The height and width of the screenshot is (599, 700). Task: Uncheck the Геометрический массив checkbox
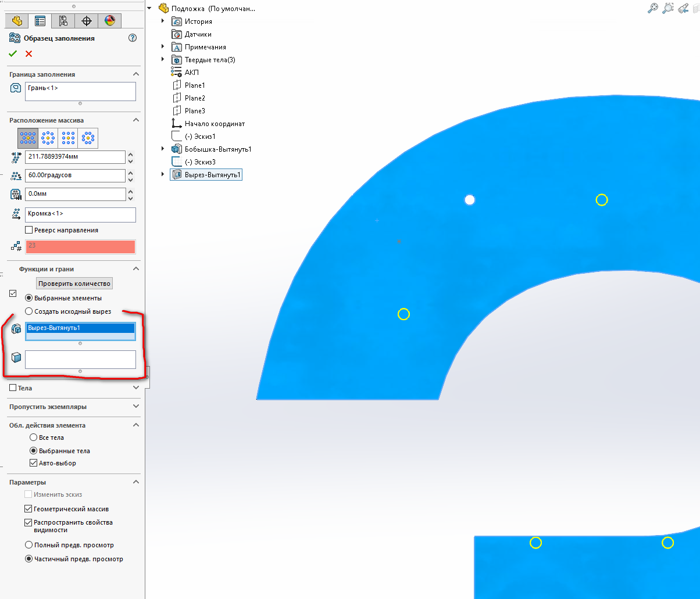coord(28,509)
